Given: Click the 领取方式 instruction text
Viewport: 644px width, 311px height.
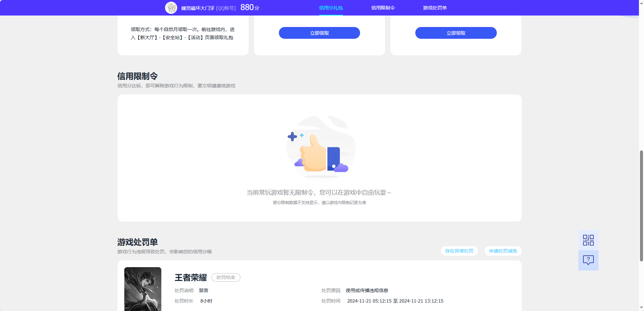Looking at the screenshot, I should [183, 33].
